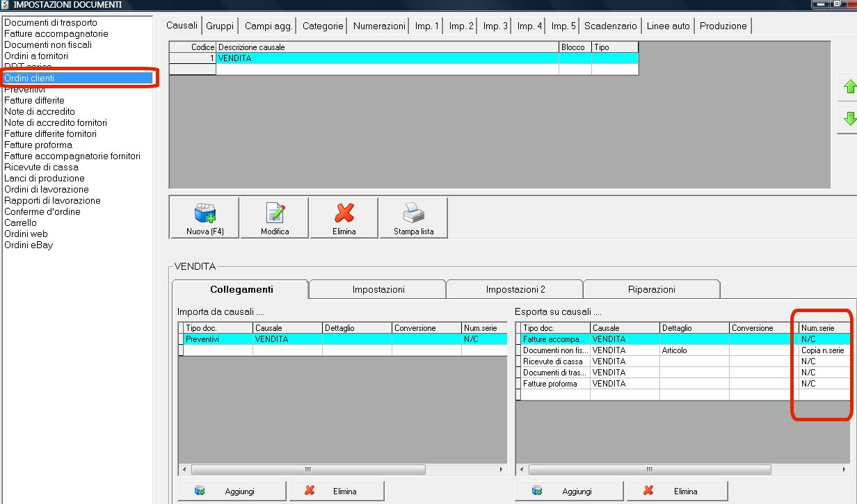Screen dimensions: 857x504
Task: Select Documenti di tras... export row
Action: point(683,373)
